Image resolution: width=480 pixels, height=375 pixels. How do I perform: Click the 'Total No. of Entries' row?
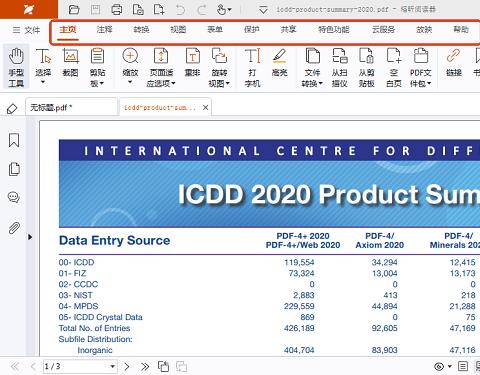point(95,328)
